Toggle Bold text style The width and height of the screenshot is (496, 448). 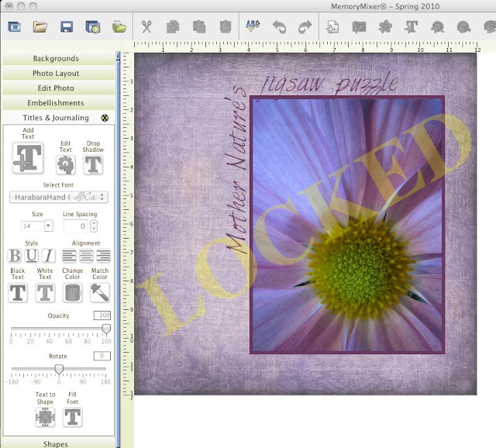pyautogui.click(x=15, y=256)
